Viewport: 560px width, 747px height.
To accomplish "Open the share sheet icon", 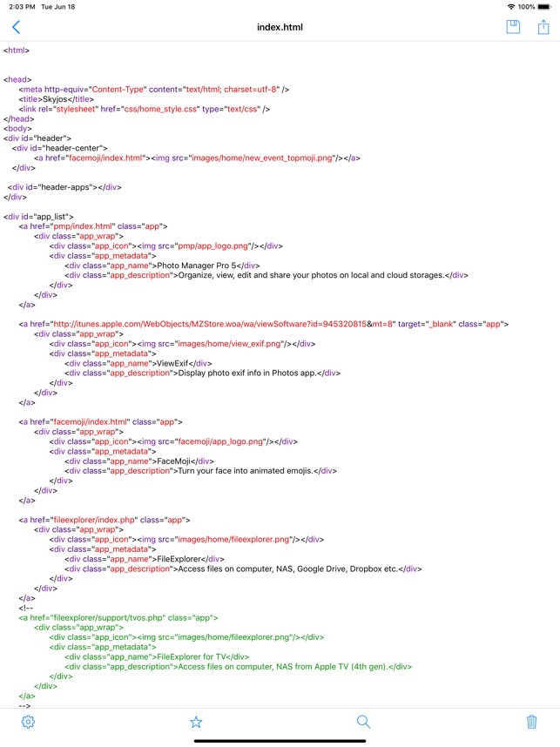I will [x=543, y=27].
